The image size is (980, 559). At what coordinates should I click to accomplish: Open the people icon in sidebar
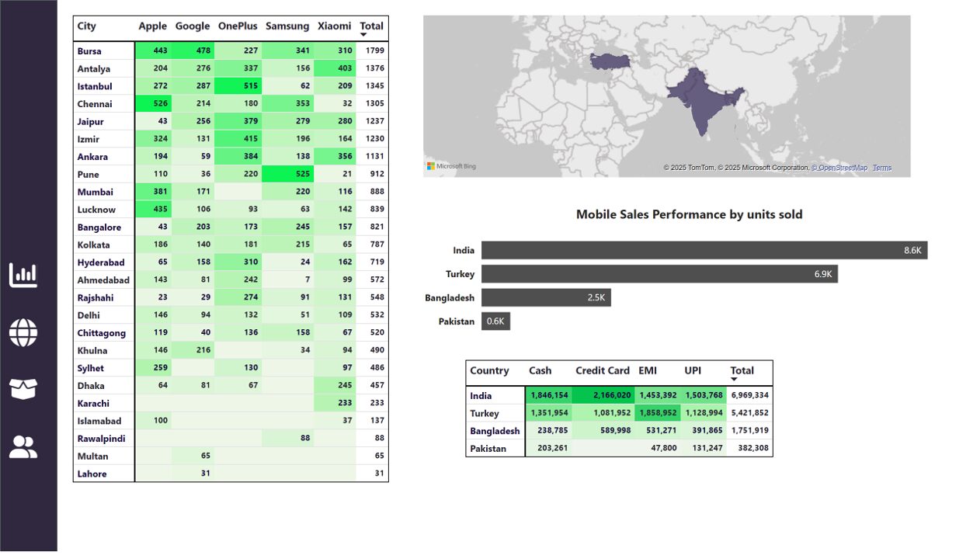click(x=23, y=446)
